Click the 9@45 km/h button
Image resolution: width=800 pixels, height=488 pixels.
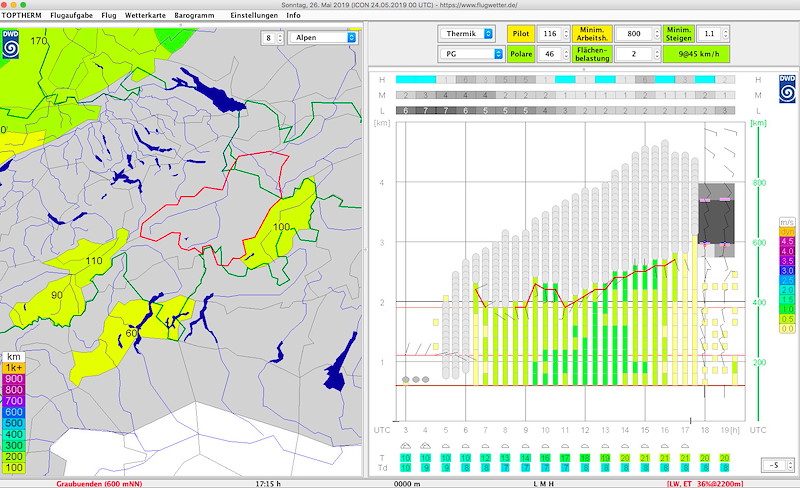(696, 54)
